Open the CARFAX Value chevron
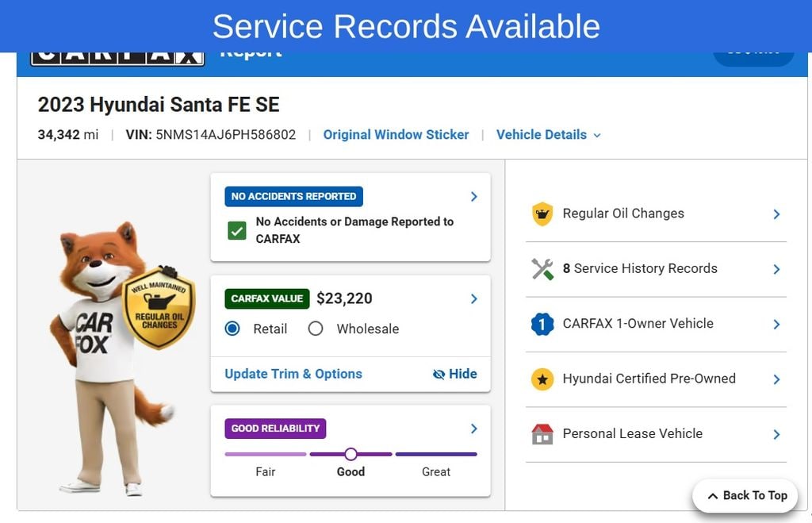Image resolution: width=812 pixels, height=523 pixels. [x=474, y=298]
